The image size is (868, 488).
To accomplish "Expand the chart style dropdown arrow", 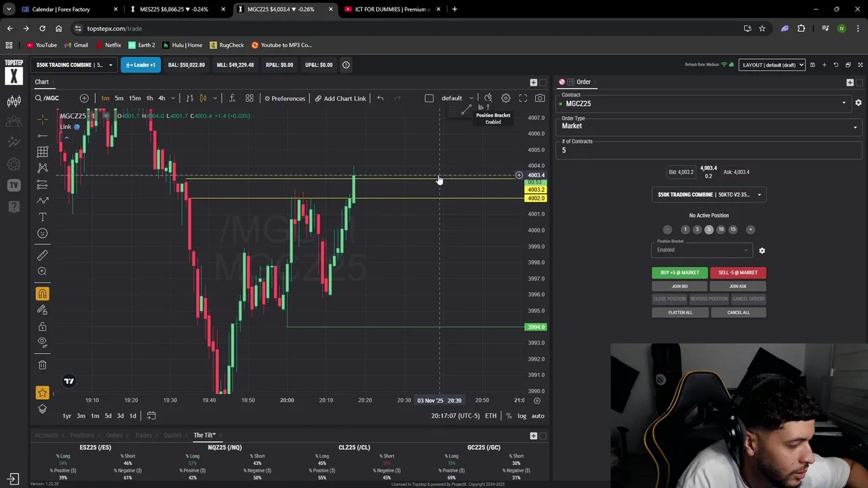I will (215, 98).
